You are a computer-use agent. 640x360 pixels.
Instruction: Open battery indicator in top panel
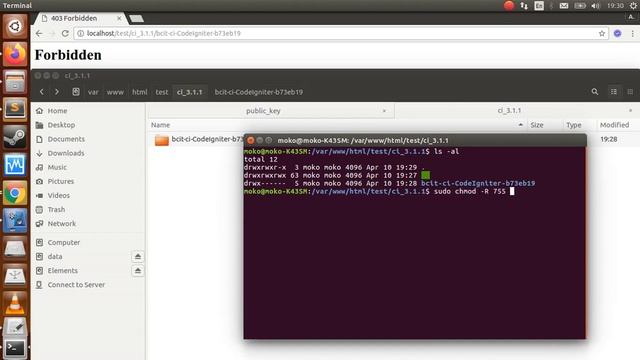tap(580, 6)
